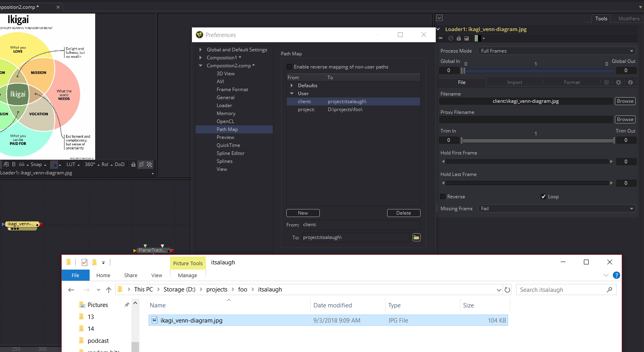The width and height of the screenshot is (644, 352).
Task: Click the folder browse icon beside To field
Action: tap(416, 237)
